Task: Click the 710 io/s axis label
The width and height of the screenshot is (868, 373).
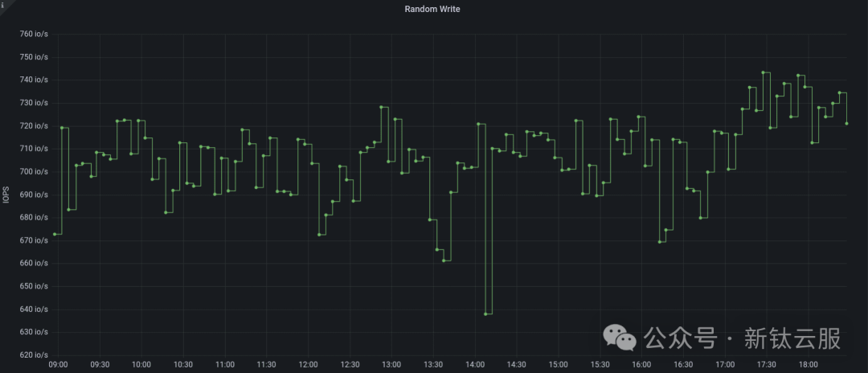Action: point(34,148)
